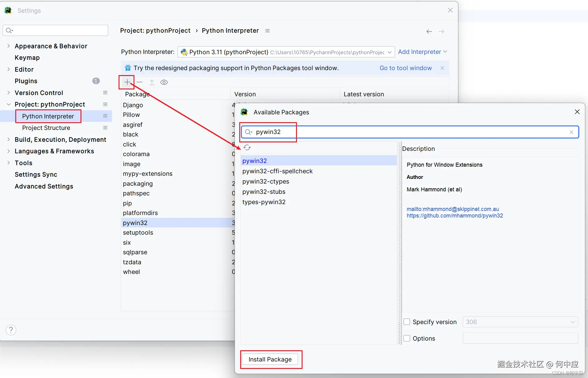Enable the Specify version checkbox
The width and height of the screenshot is (588, 378).
[x=407, y=322]
